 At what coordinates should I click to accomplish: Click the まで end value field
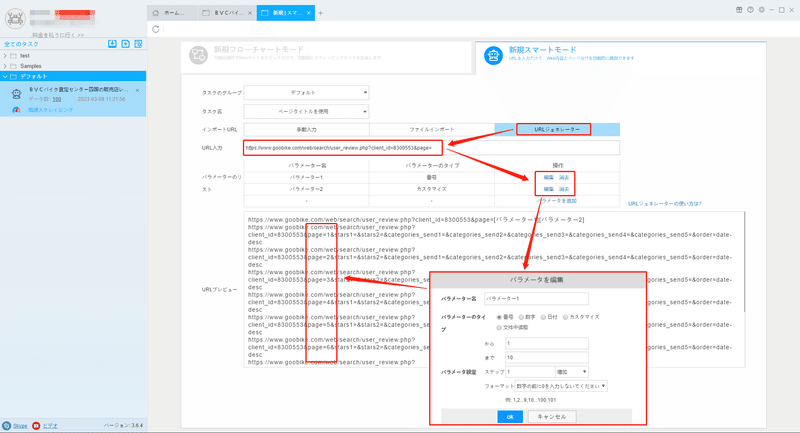tap(546, 358)
